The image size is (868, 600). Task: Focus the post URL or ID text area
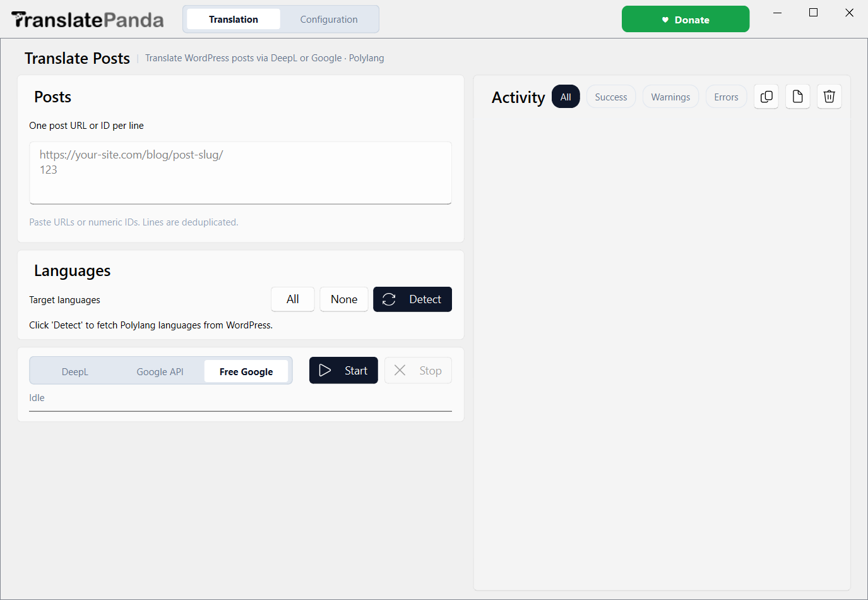click(x=241, y=173)
